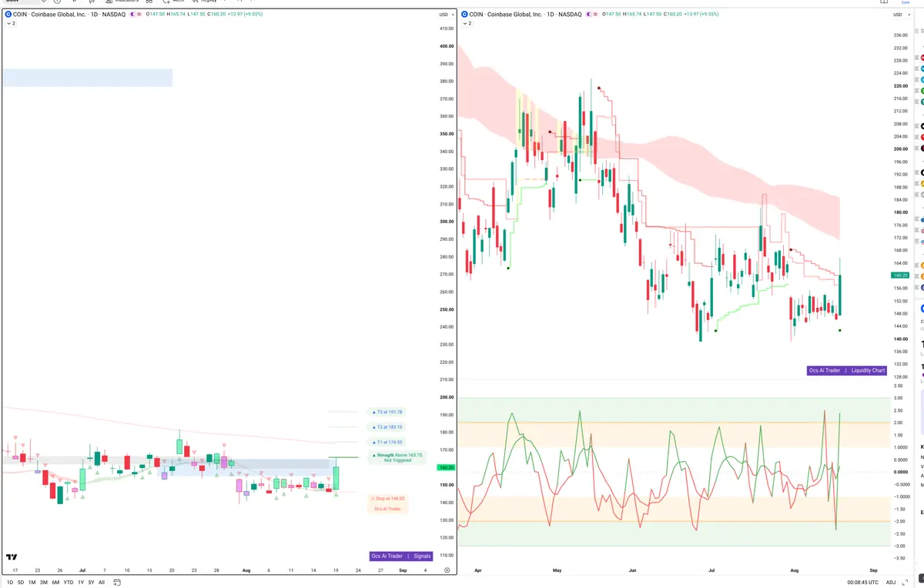
Task: Select the 1M time range
Action: pyautogui.click(x=32, y=583)
